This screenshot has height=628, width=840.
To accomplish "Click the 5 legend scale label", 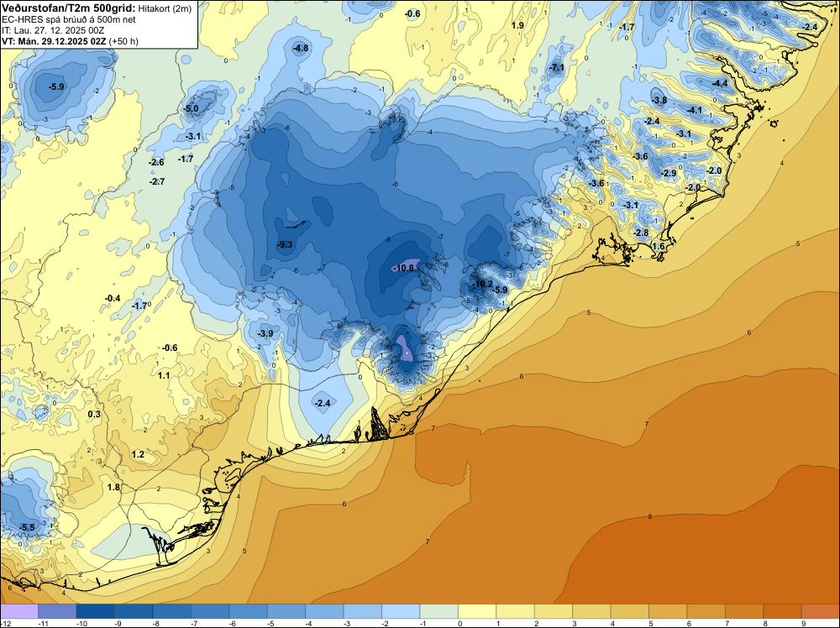I will point(651,623).
